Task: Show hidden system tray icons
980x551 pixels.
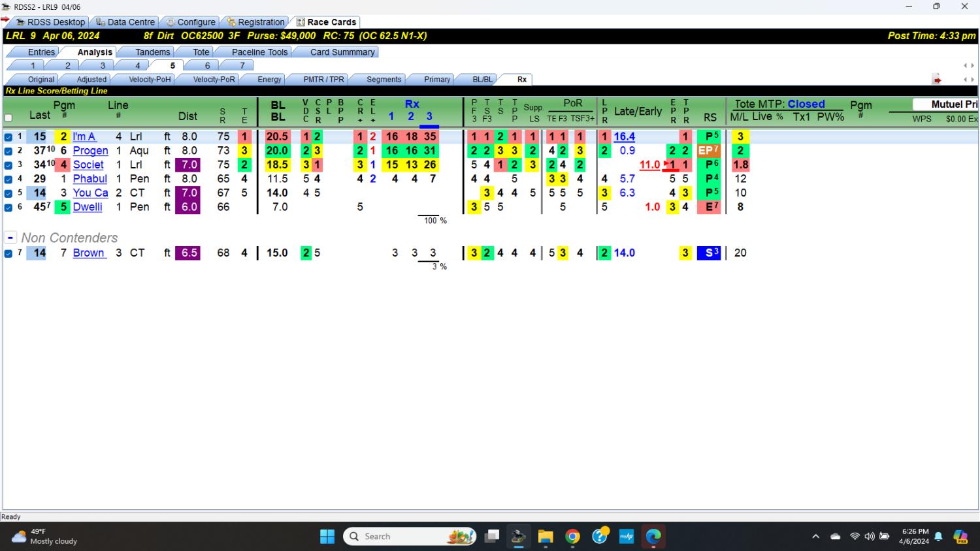Action: click(x=815, y=537)
